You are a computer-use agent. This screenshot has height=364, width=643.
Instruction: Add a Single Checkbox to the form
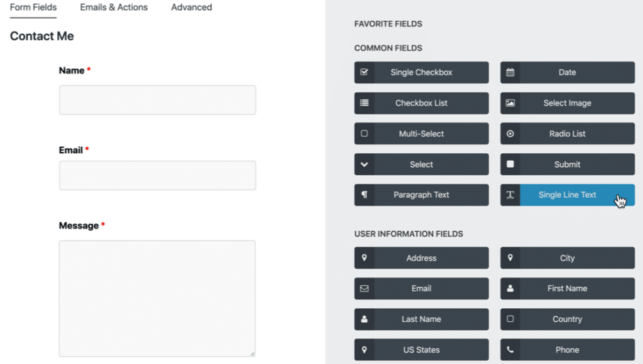421,72
